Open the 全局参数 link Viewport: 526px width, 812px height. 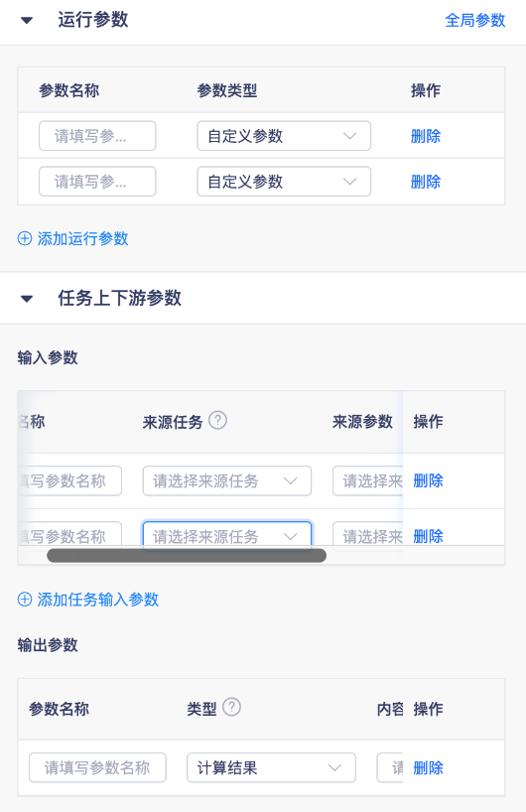[474, 21]
